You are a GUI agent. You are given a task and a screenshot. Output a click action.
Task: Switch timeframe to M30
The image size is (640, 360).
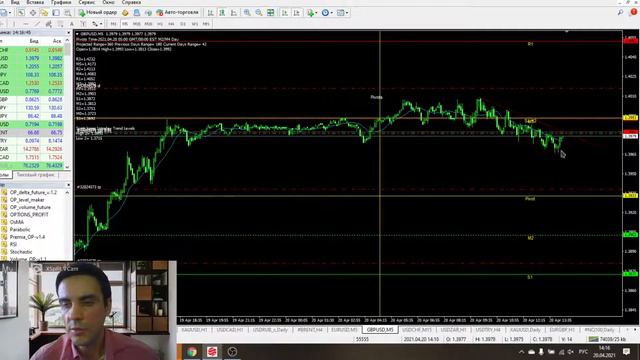coord(148,24)
